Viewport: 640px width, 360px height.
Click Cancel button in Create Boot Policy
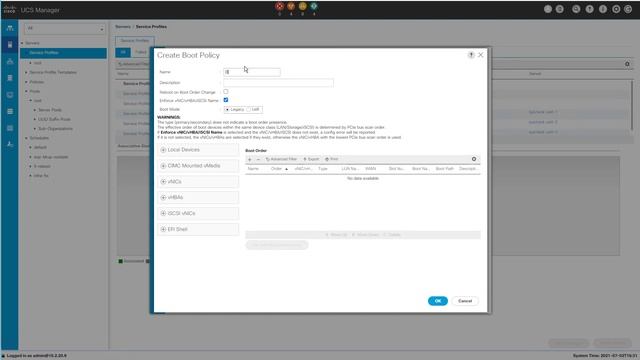tap(465, 301)
